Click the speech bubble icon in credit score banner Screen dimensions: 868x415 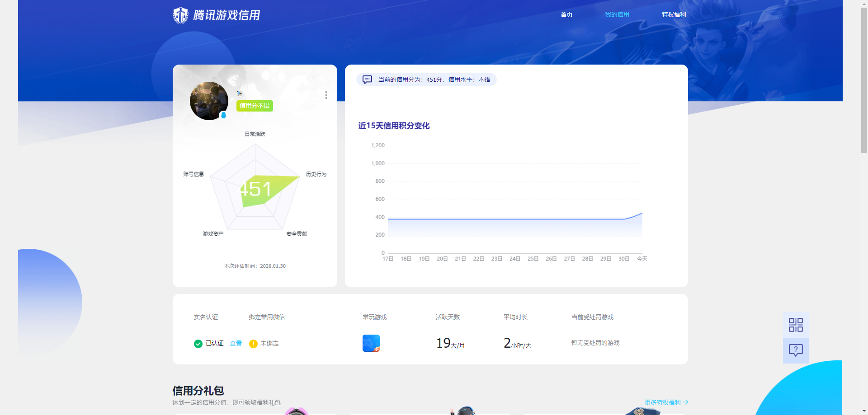click(x=367, y=79)
